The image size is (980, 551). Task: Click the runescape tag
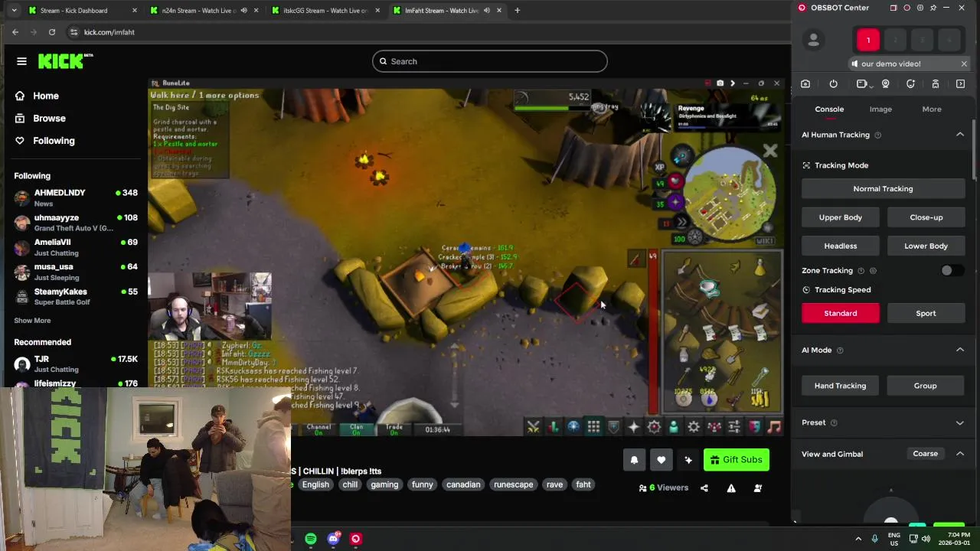click(x=513, y=484)
